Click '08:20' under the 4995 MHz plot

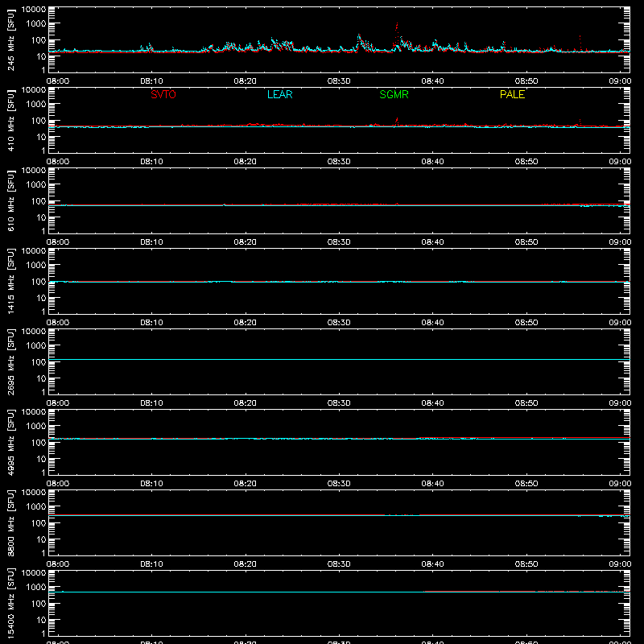246,484
